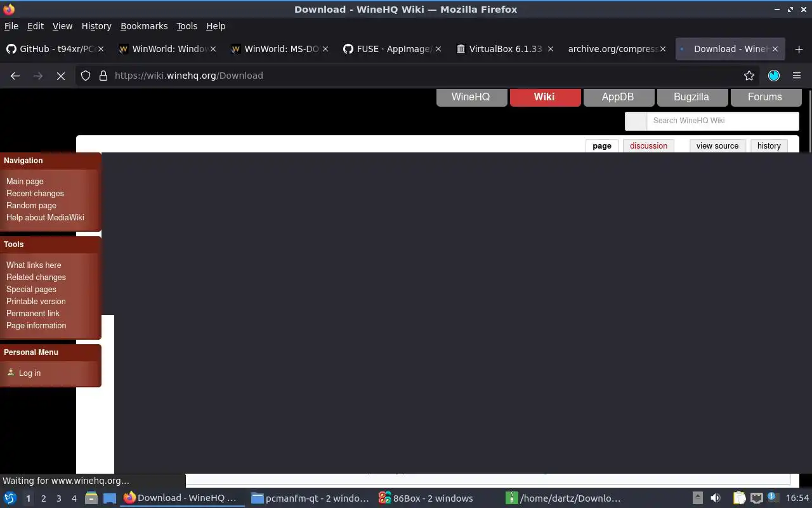Close the WinWorld: Windows tab
The image size is (812, 508).
(213, 49)
